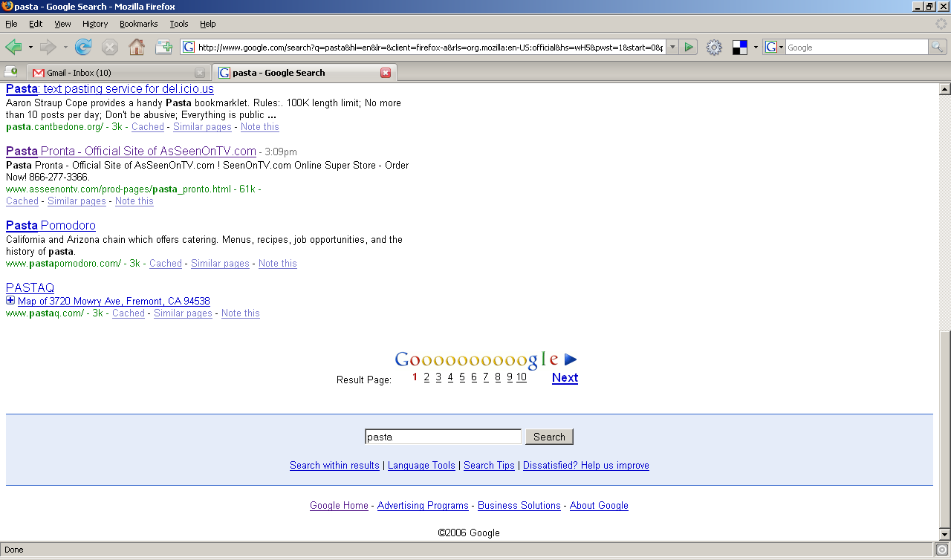Open the search engine selector dropdown
Screen dimensions: 951x560
point(781,48)
